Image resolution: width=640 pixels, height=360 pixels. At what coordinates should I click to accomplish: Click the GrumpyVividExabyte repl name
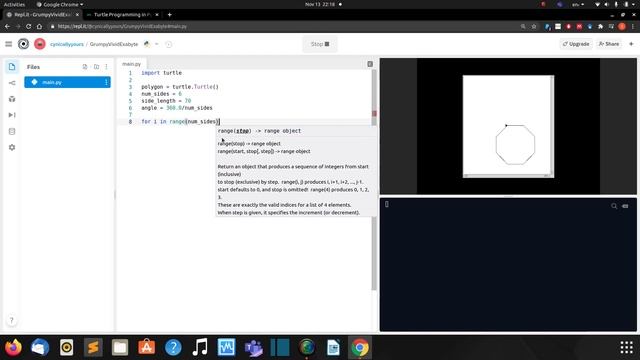[x=114, y=44]
